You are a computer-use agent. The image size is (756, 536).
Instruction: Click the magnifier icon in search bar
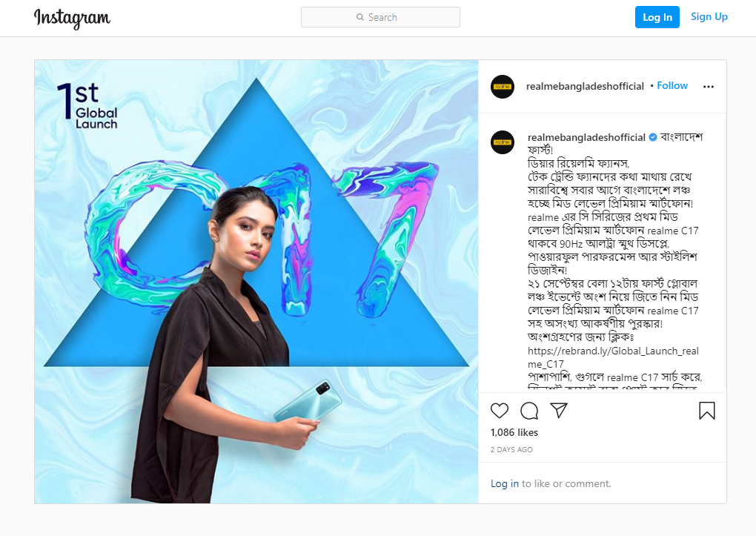[x=359, y=17]
